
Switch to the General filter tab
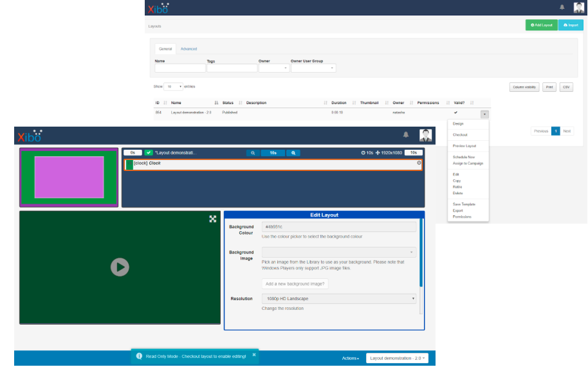point(165,49)
